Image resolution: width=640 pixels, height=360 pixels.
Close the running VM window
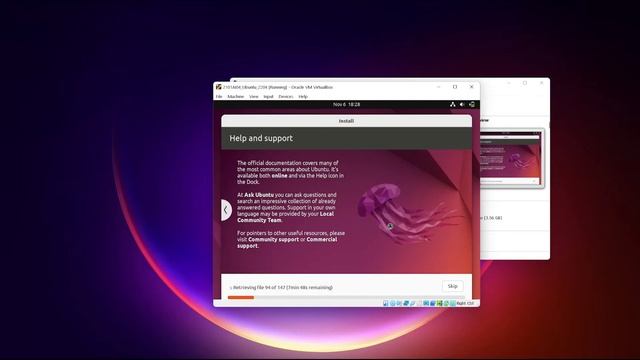[x=471, y=87]
